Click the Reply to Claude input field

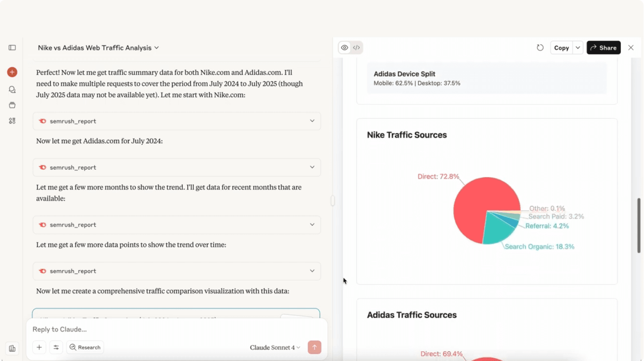177,329
